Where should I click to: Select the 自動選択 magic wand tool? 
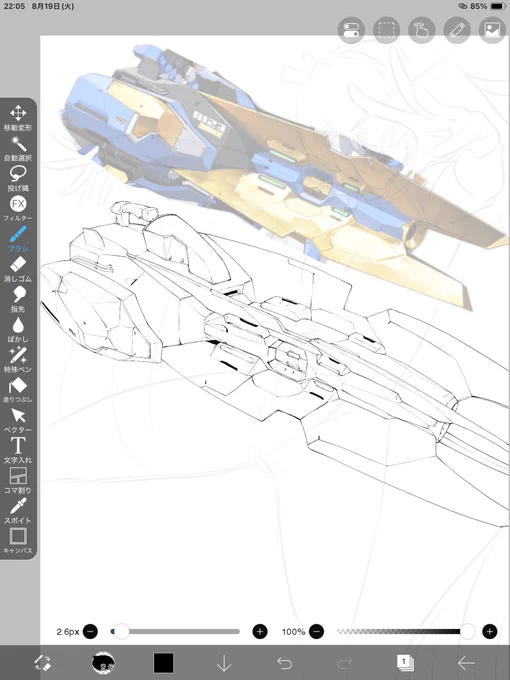point(18,148)
